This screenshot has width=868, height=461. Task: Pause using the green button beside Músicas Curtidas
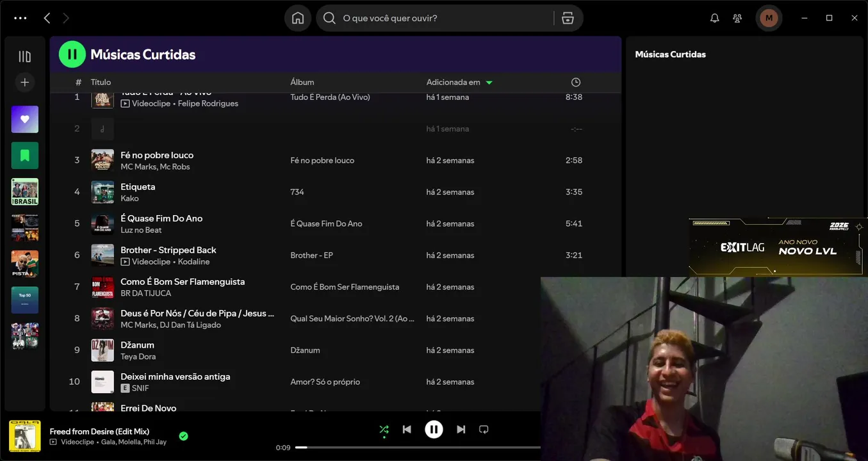click(x=72, y=54)
